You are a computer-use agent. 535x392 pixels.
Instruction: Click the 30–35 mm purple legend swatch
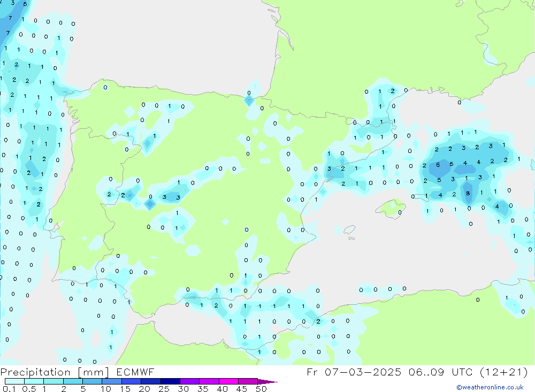tap(190, 381)
